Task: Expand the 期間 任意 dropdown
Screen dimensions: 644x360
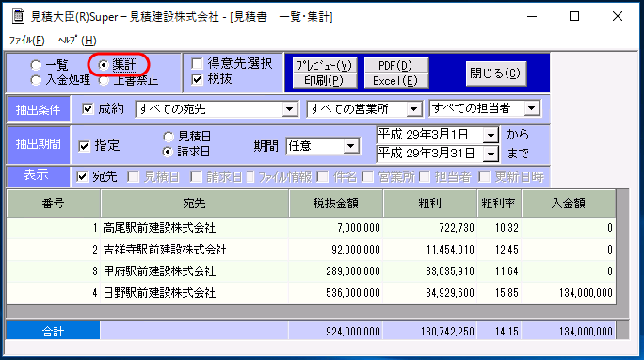Action: [x=351, y=146]
